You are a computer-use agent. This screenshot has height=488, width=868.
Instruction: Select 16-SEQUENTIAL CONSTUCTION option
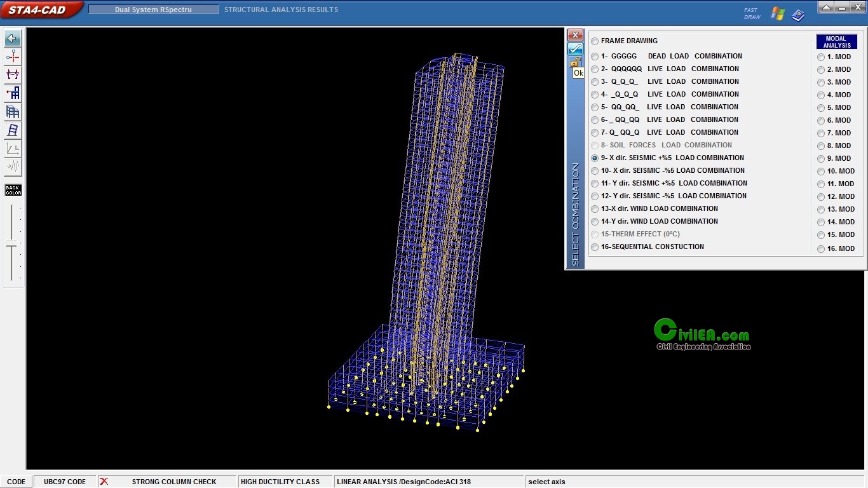pyautogui.click(x=648, y=247)
